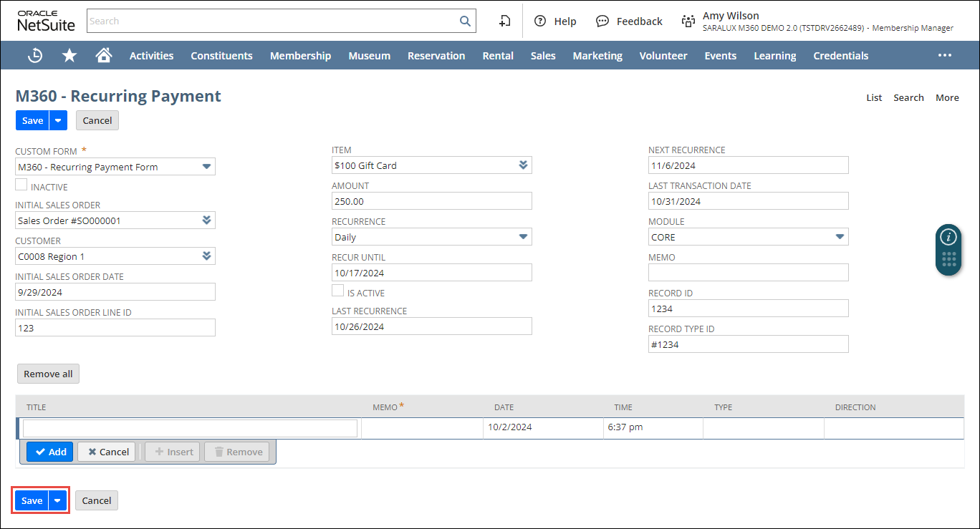Click the blue Add line button
The image size is (980, 529).
49,452
